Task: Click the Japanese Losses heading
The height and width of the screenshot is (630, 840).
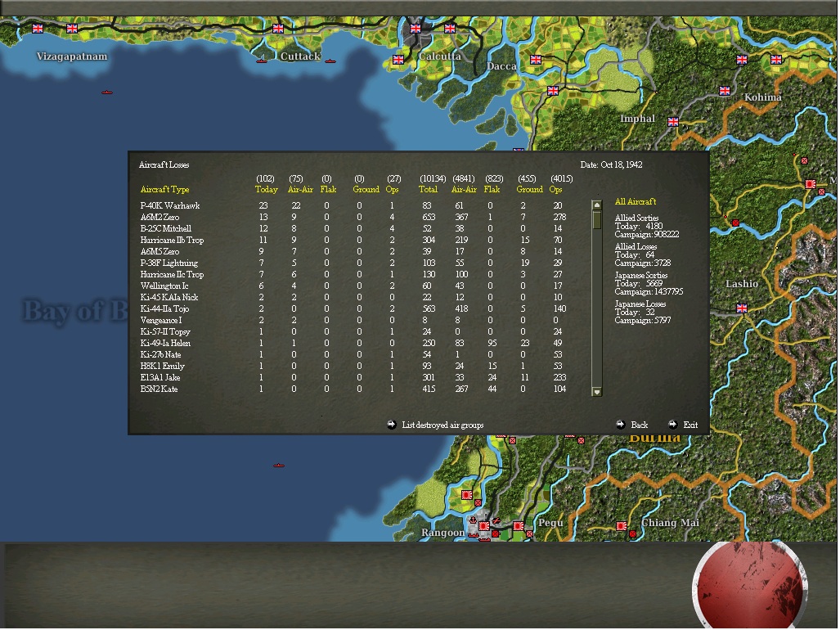Action: [640, 304]
